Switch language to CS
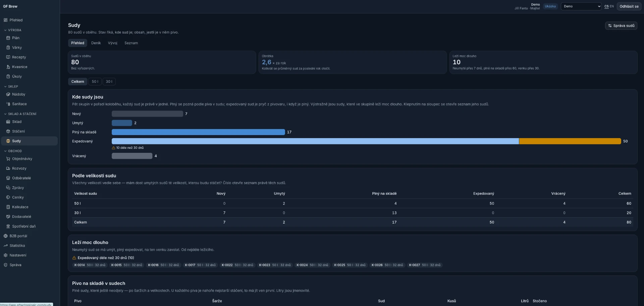The width and height of the screenshot is (644, 306). 606,6
